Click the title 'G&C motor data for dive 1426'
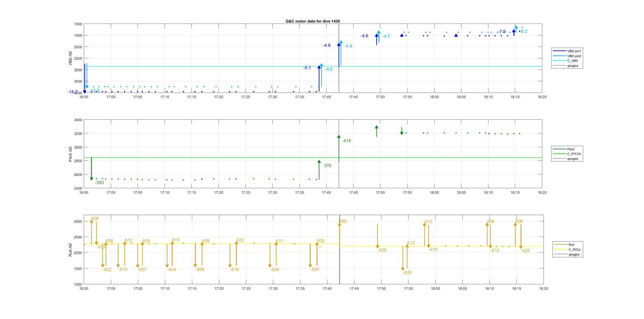 pyautogui.click(x=313, y=21)
